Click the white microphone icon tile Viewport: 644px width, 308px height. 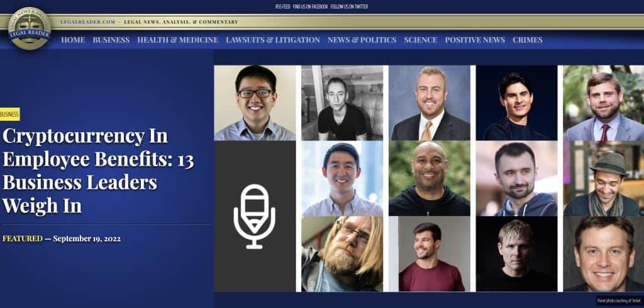pos(255,216)
